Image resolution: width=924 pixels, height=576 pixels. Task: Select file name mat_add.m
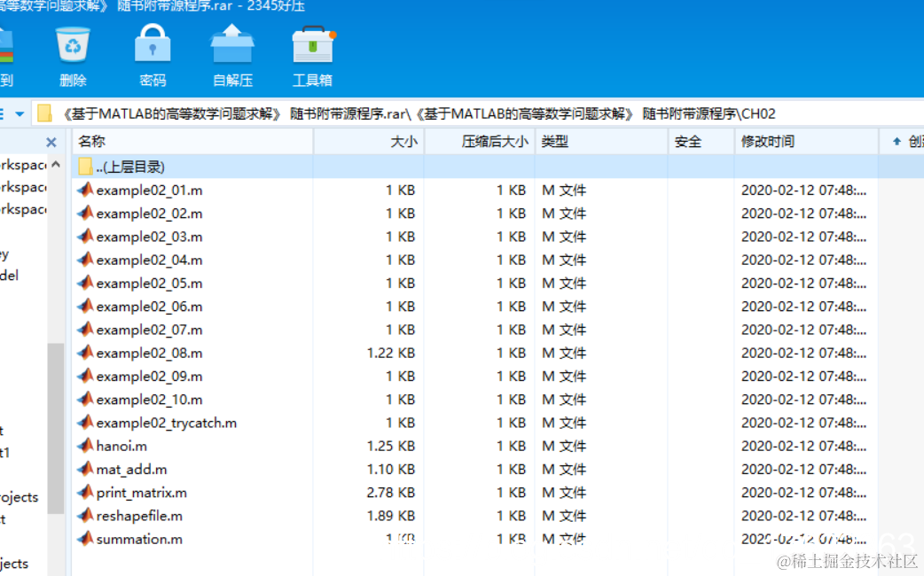click(131, 470)
